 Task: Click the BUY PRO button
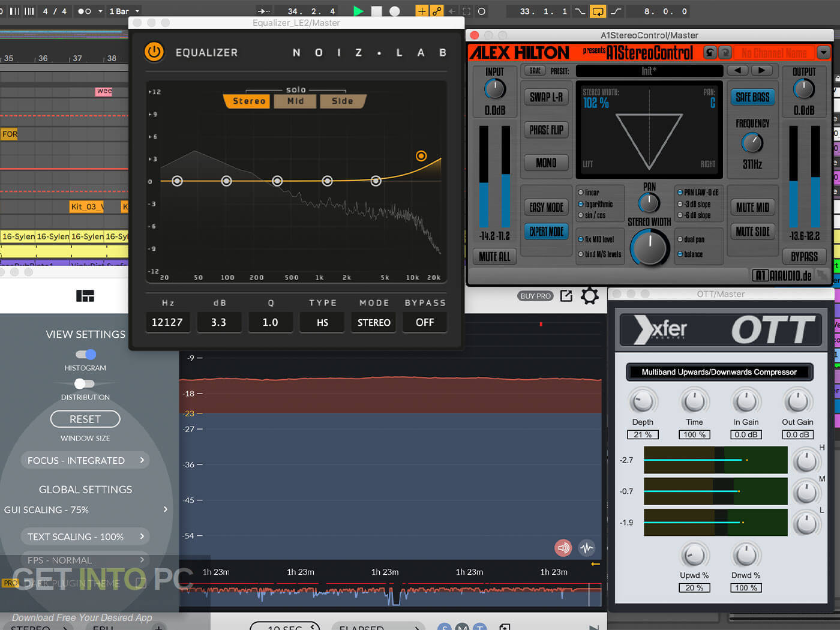(x=536, y=296)
